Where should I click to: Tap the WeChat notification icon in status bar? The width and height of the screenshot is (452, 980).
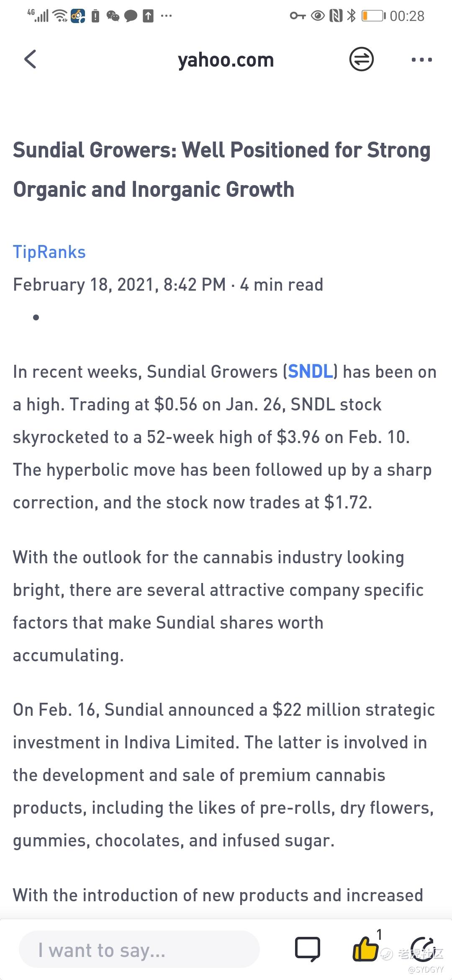113,16
